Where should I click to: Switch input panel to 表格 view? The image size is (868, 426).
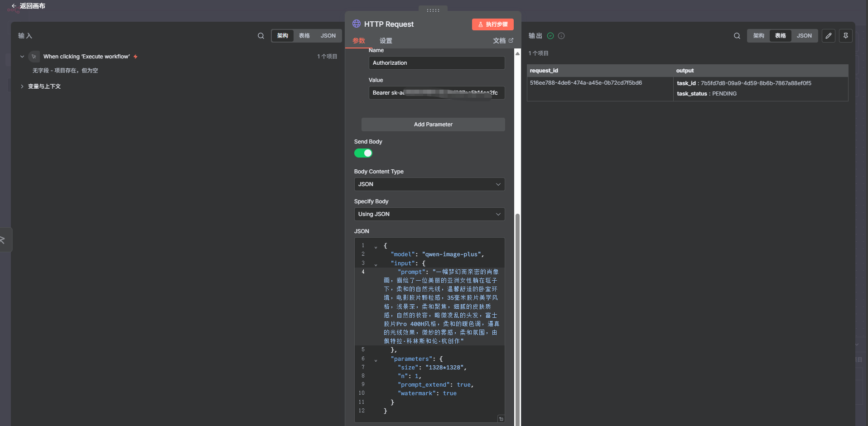coord(304,36)
